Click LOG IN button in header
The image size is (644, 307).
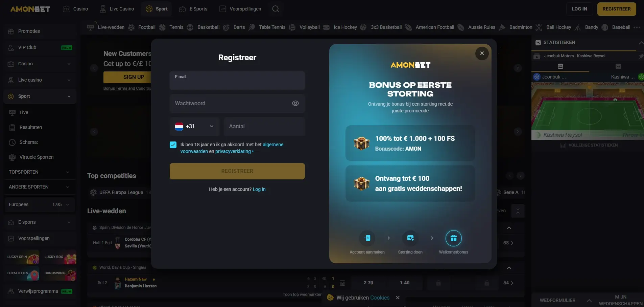pos(579,9)
